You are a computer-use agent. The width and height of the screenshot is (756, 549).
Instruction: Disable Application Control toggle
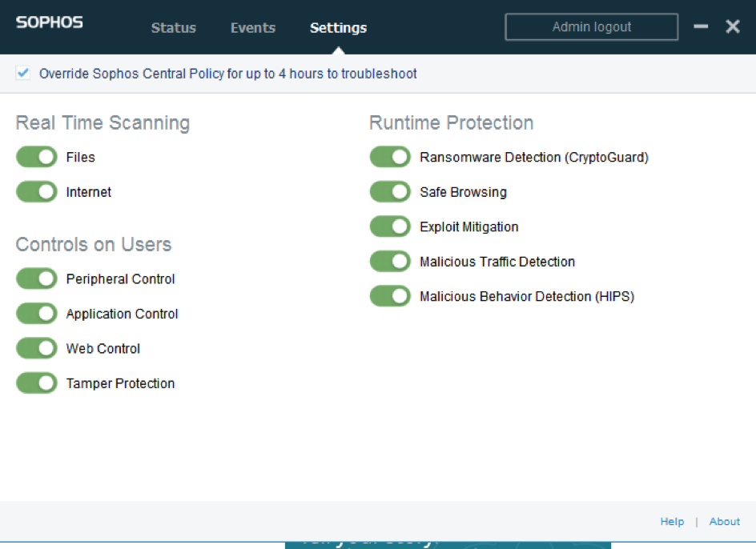[37, 314]
